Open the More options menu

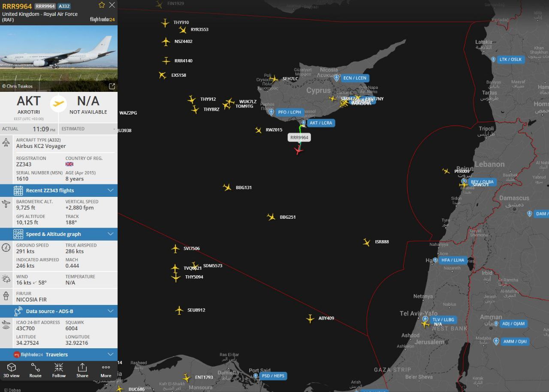pyautogui.click(x=106, y=371)
